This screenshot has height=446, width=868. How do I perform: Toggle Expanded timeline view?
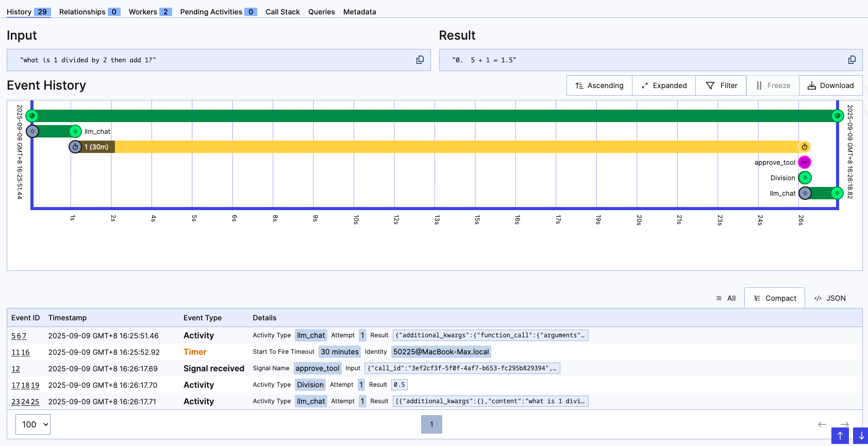tap(664, 85)
